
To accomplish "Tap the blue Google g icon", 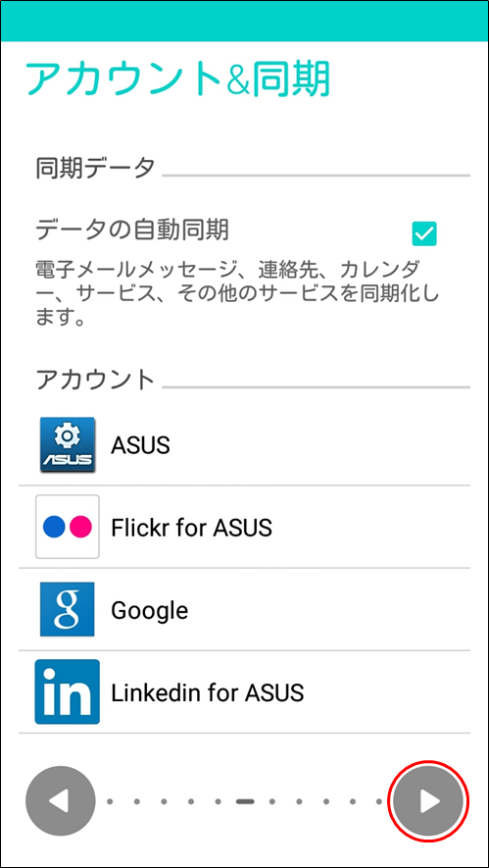I will point(68,609).
